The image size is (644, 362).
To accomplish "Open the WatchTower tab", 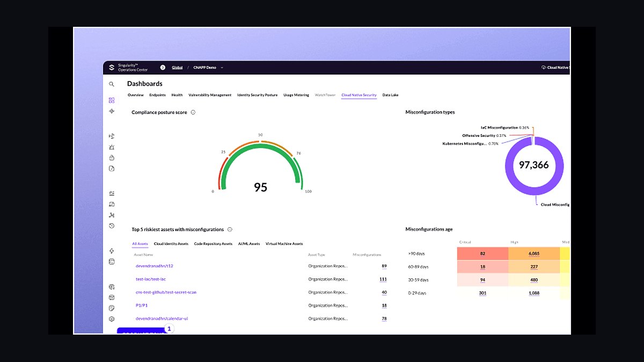I will click(x=325, y=95).
